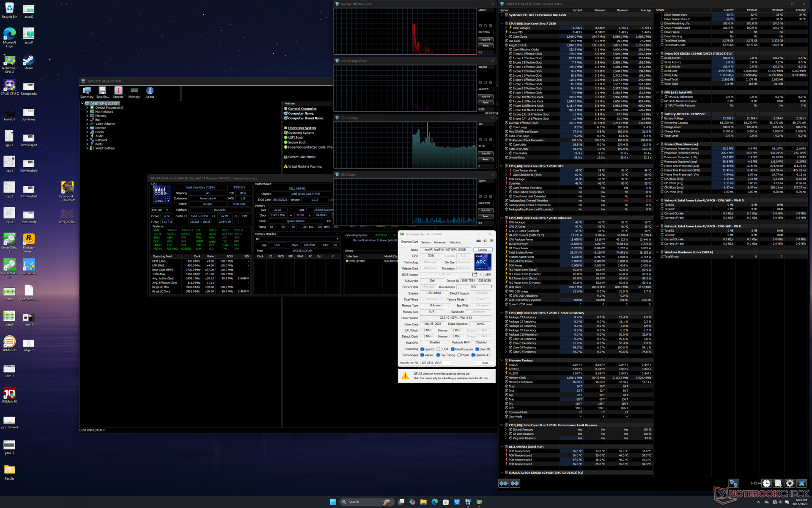Screen dimensions: 812x508
Task: Click GPU-Z screenshot camera icon
Action: click(x=478, y=241)
